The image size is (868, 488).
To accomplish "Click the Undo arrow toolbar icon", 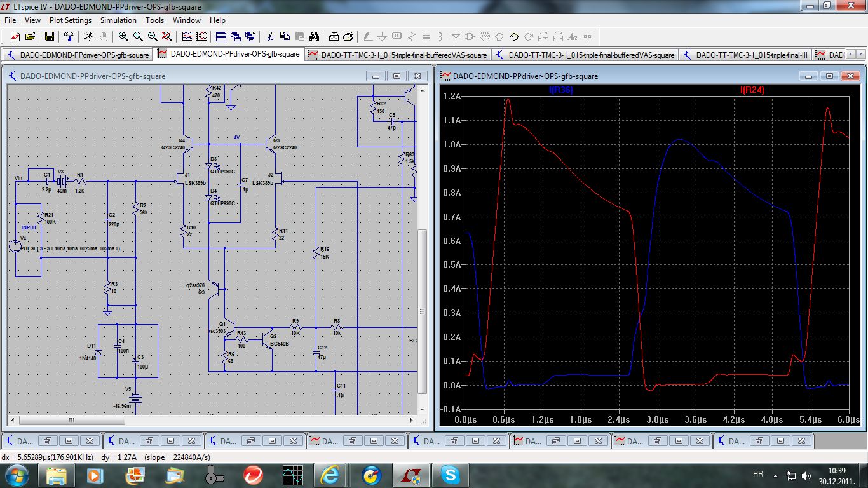I will point(514,37).
